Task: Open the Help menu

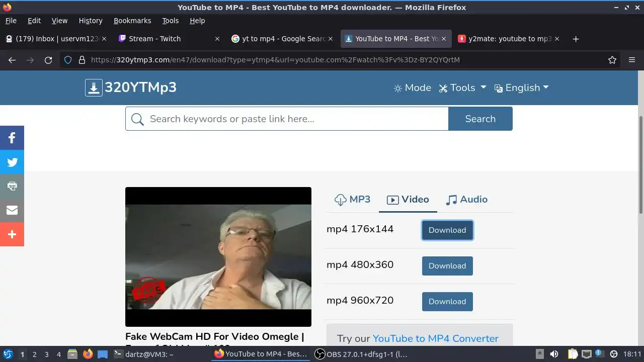Action: 197,21
